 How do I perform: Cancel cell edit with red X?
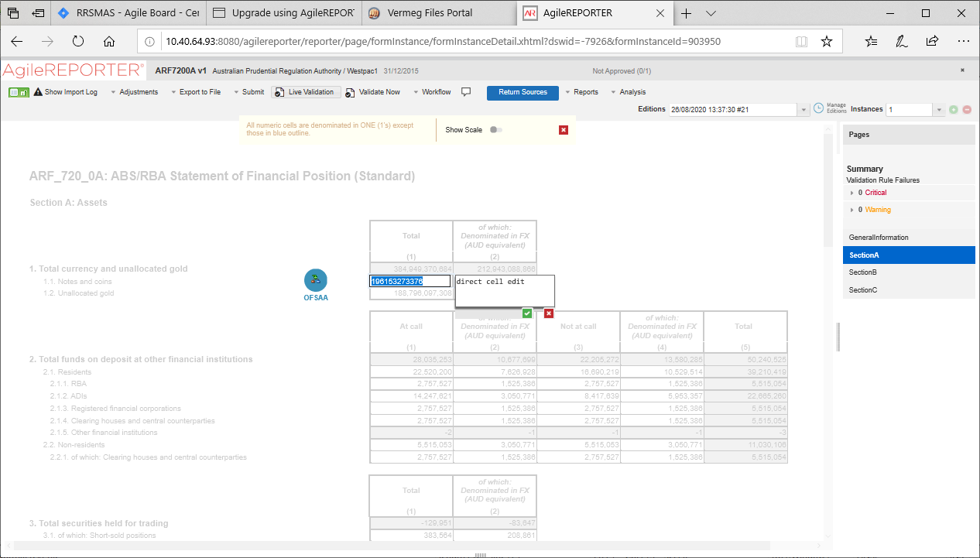click(x=549, y=313)
